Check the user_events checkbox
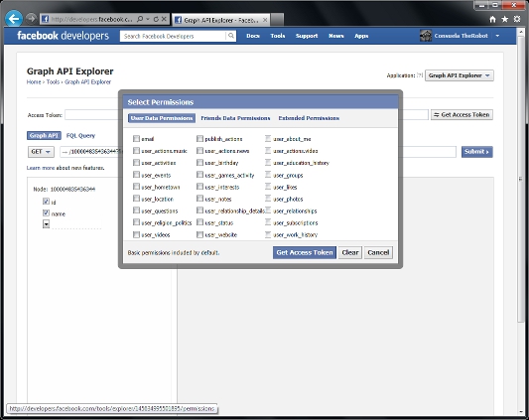 click(136, 175)
